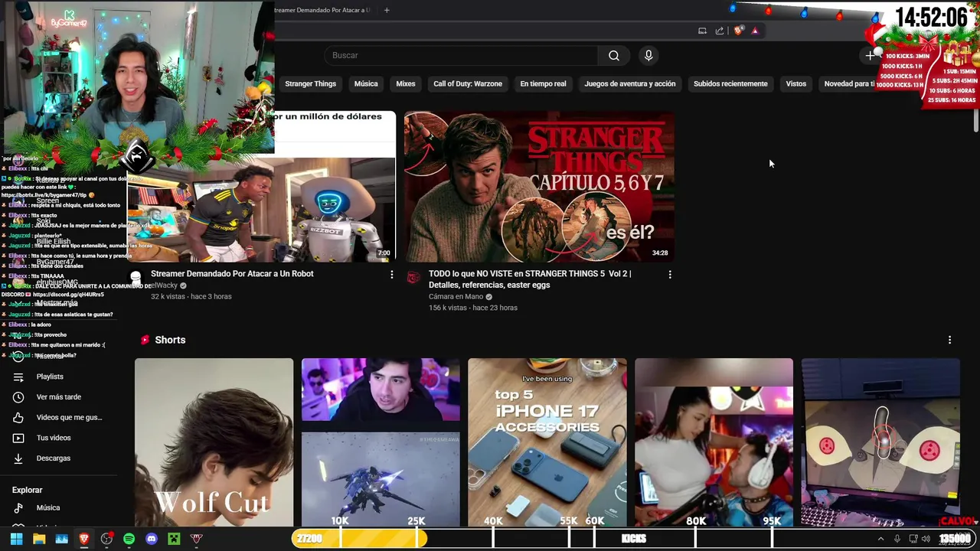Open the short with man wearing white headphones
Viewport: 980px width, 551px height.
tap(714, 442)
